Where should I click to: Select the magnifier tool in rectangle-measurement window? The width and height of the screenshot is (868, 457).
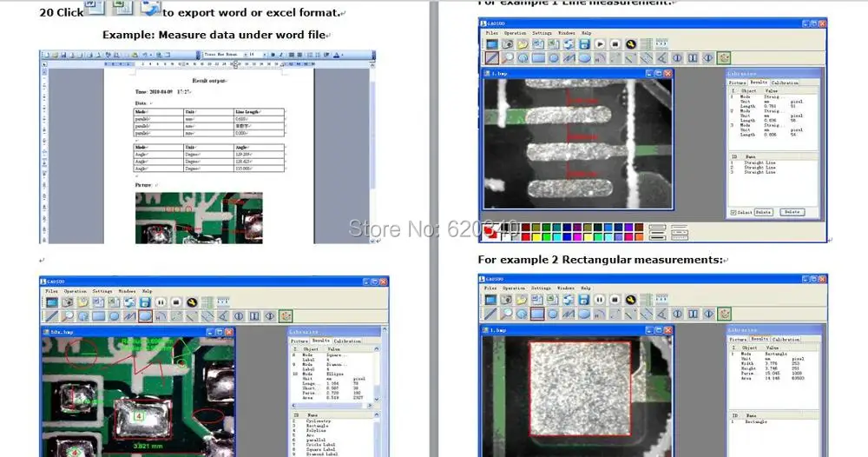point(507,314)
